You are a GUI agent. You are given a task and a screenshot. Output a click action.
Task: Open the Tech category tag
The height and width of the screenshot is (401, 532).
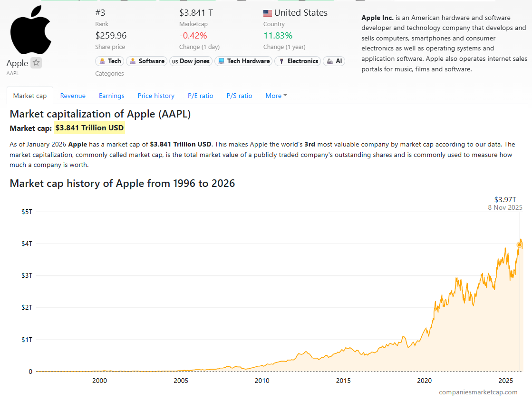pyautogui.click(x=110, y=61)
